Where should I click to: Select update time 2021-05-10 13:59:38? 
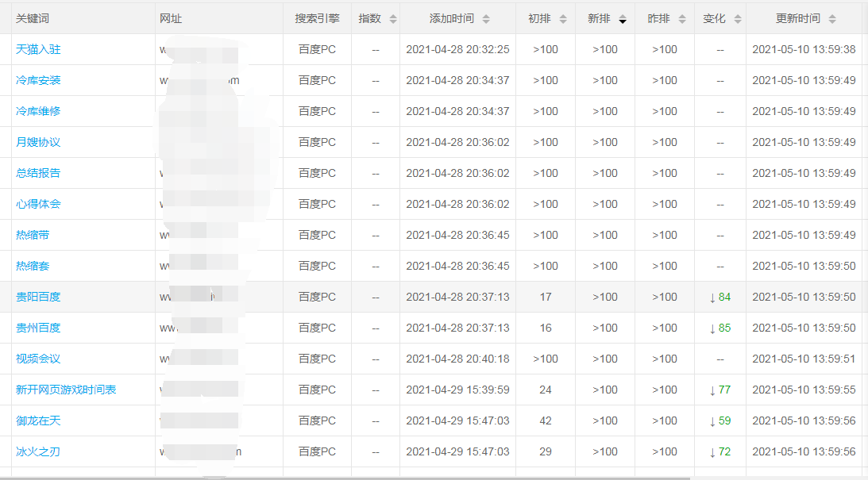(x=804, y=49)
